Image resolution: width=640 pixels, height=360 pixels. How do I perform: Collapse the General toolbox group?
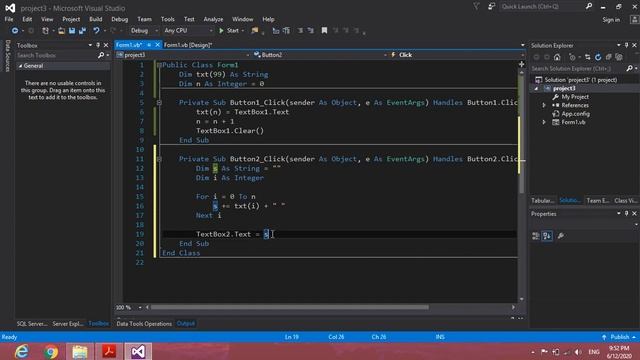click(20, 66)
